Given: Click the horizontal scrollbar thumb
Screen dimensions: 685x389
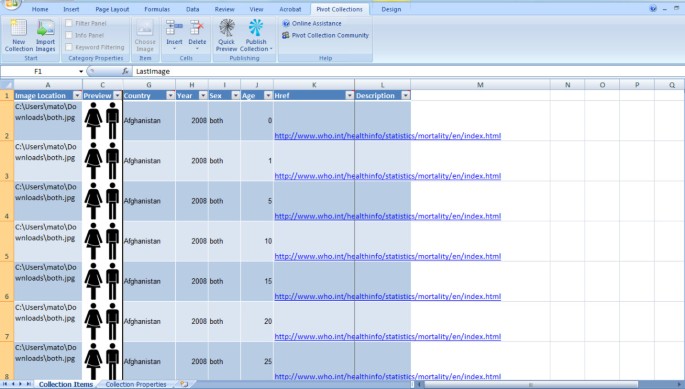Looking at the screenshot, I should [531, 385].
